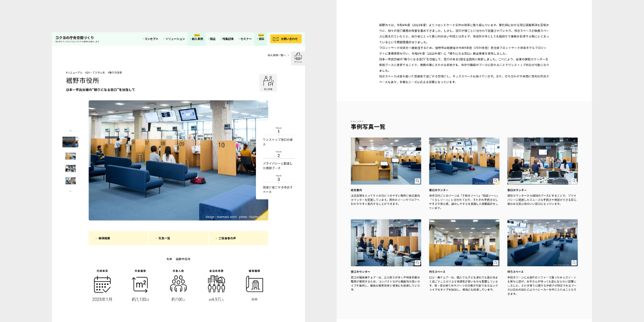Click the 完成年月 calendar icon

(x=102, y=284)
